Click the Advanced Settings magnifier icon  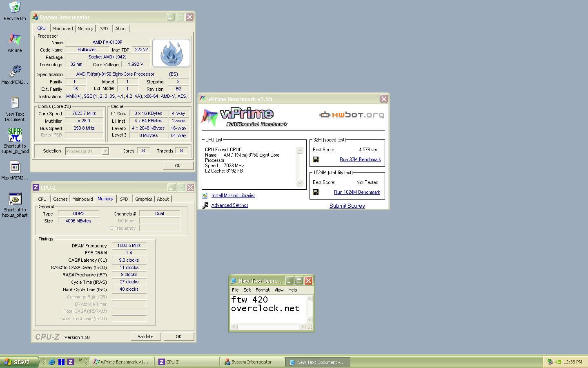(x=205, y=205)
